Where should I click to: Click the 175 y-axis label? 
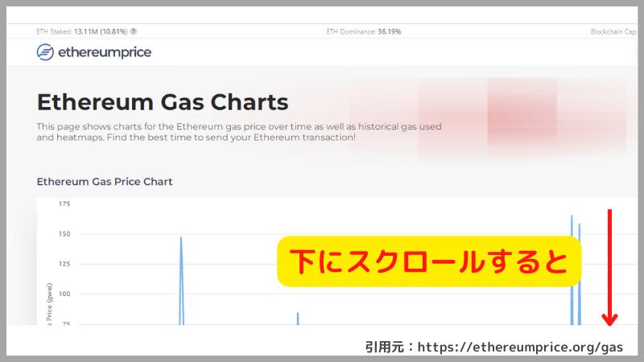coord(64,204)
